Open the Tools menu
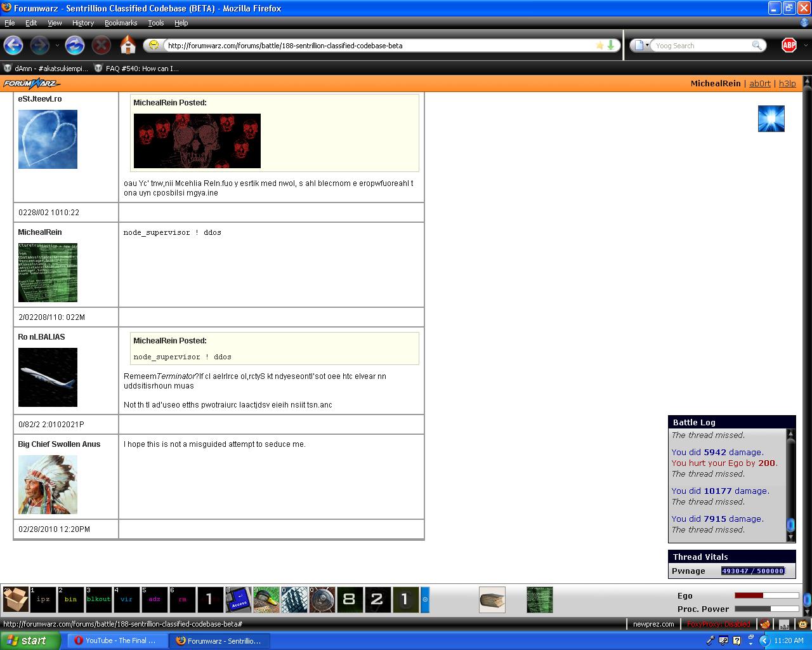Viewport: 812px width, 650px height. tap(155, 23)
